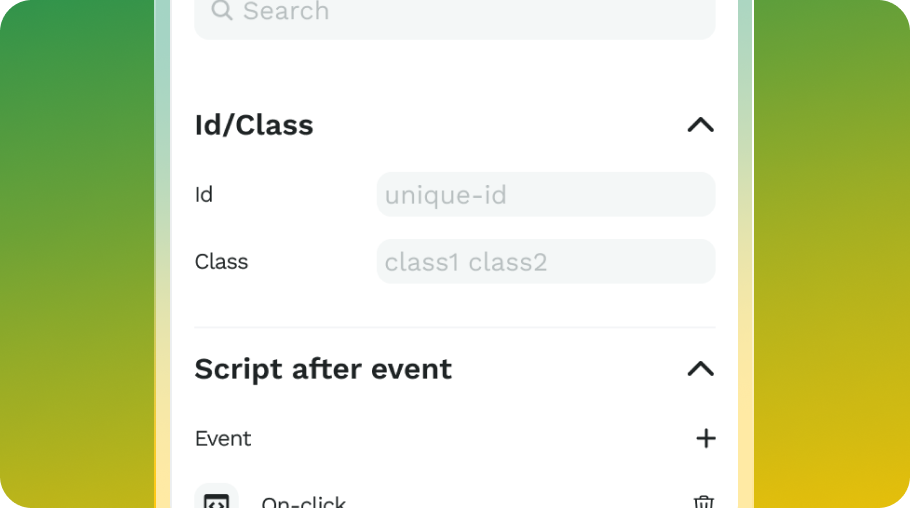Focus the Search input field
The width and height of the screenshot is (910, 508).
coord(454,16)
